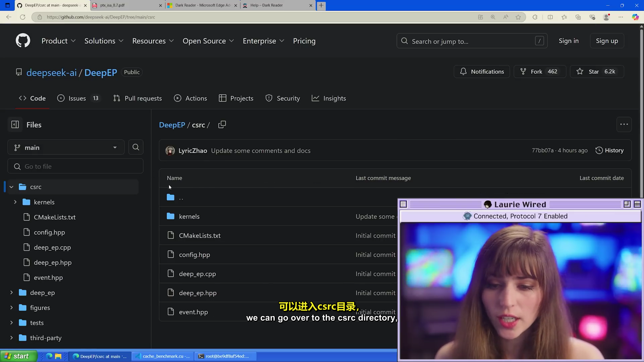Open the folder icon in quick launch
The height and width of the screenshot is (362, 644).
pos(58,356)
